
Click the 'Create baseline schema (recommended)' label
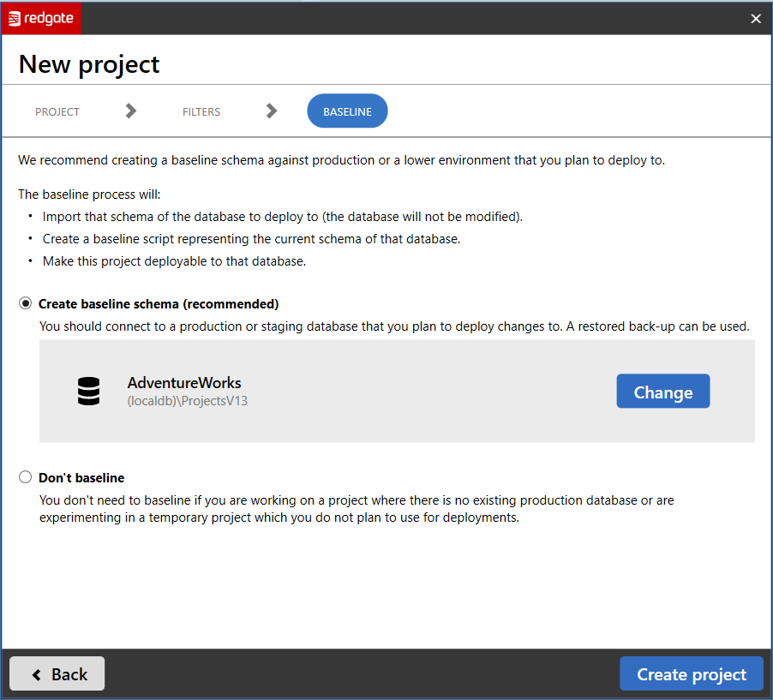(159, 303)
